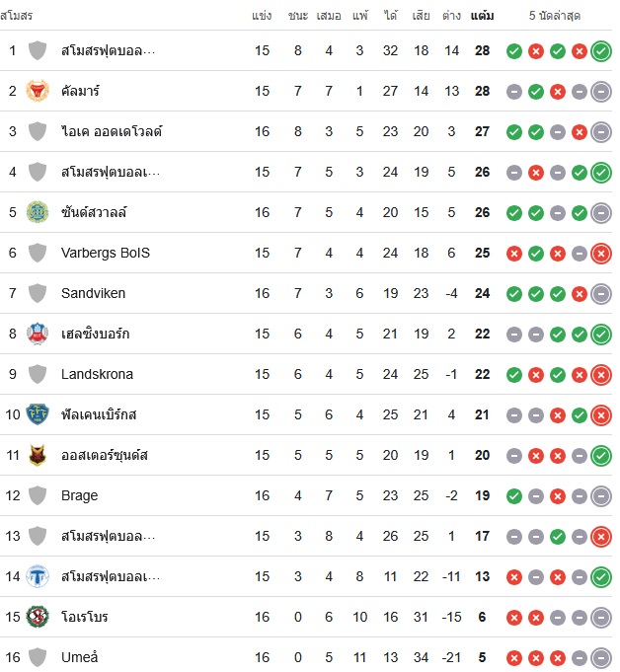
Task: Open the Umeå team link
Action: click(79, 657)
